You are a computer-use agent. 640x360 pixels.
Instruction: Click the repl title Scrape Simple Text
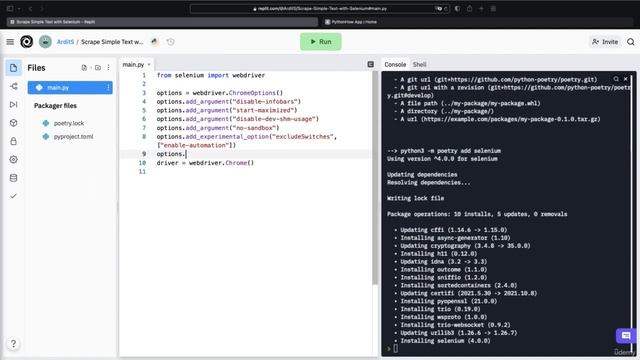pyautogui.click(x=112, y=42)
